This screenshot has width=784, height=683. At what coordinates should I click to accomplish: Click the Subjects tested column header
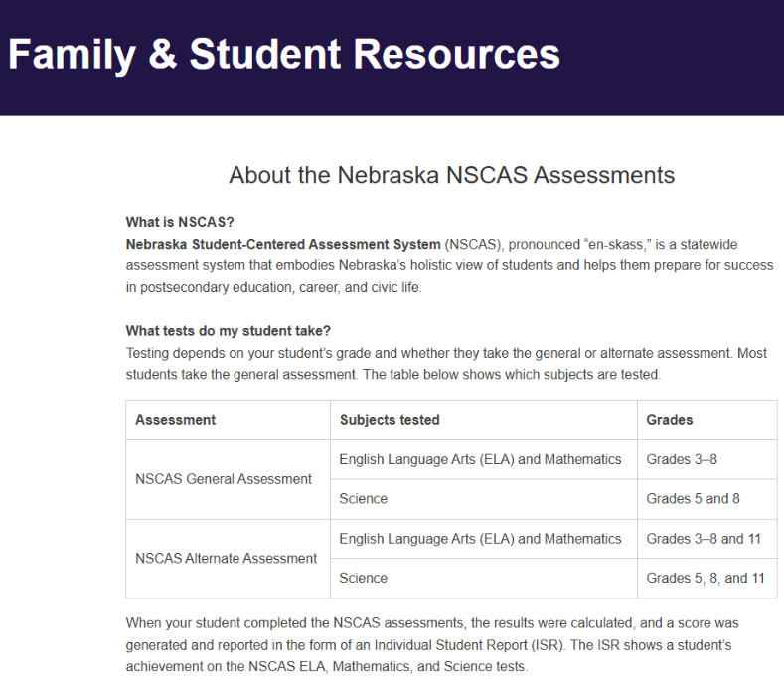click(484, 420)
